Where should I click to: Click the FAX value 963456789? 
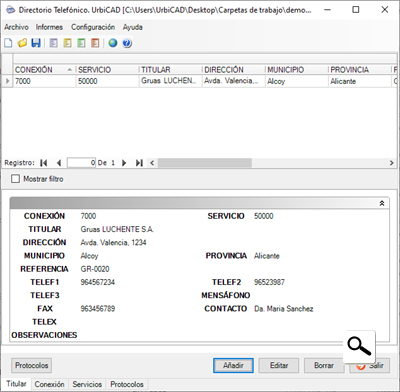[x=98, y=308]
